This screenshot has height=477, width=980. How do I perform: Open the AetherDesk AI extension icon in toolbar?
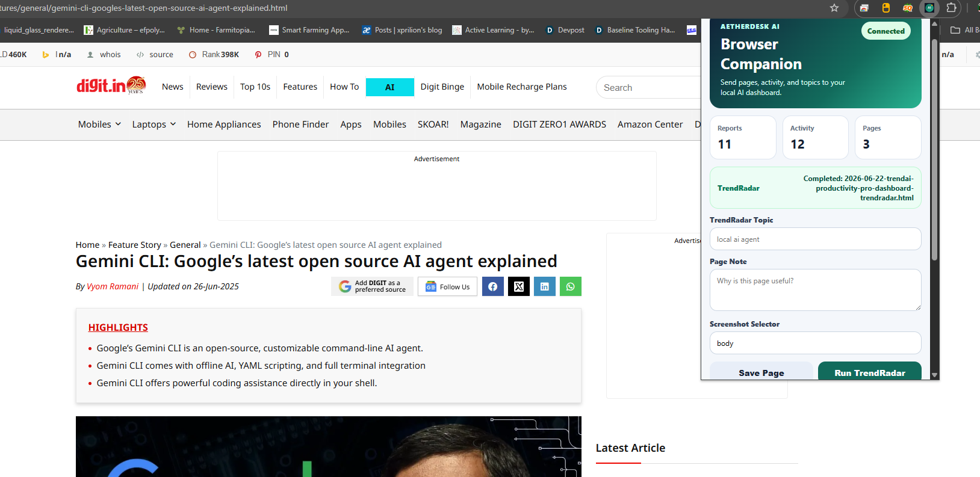(929, 8)
